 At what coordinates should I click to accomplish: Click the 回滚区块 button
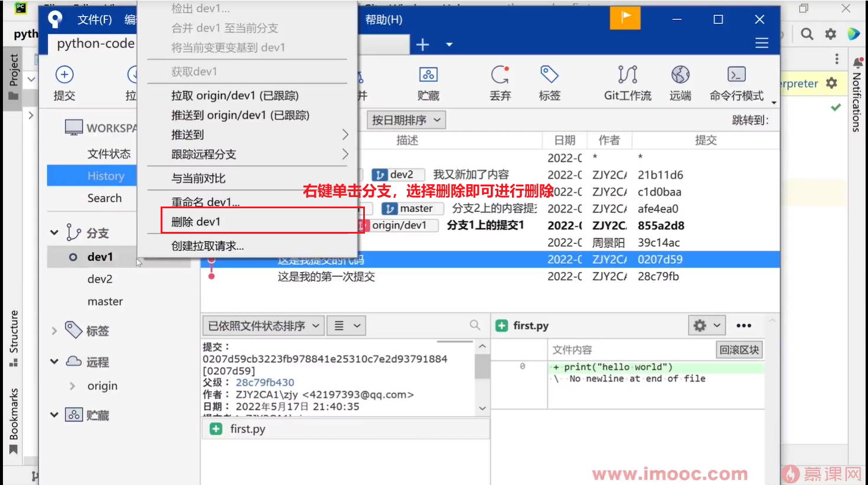(739, 349)
